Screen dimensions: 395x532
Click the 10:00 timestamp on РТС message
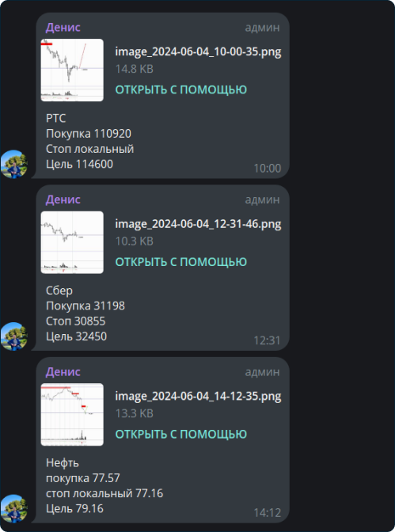coord(268,169)
